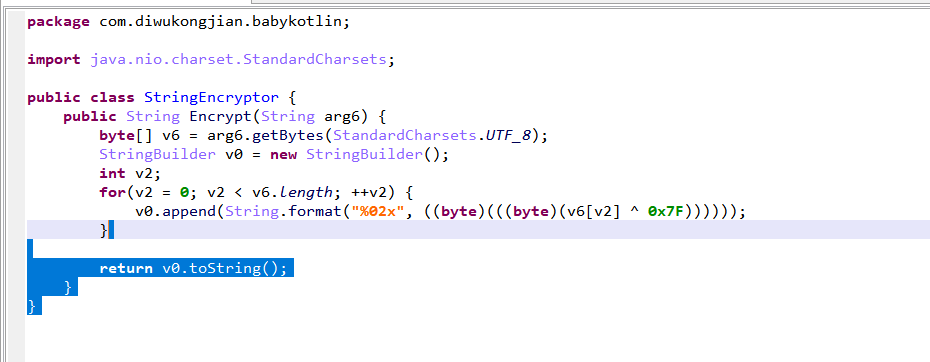Click the getBytes method call

coord(288,135)
